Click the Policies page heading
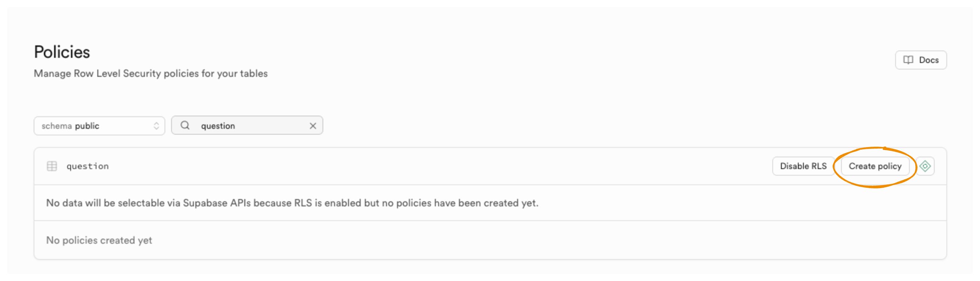This screenshot has height=281, width=980. pyautogui.click(x=62, y=51)
